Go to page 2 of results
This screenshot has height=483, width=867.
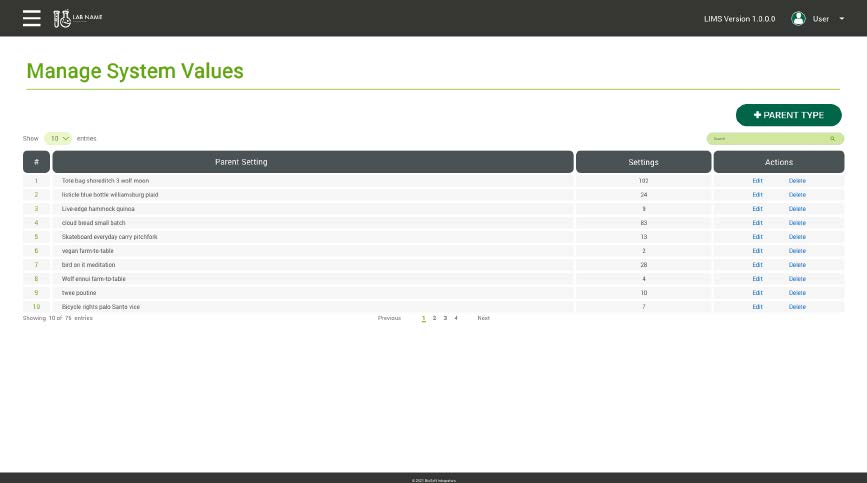pyautogui.click(x=434, y=318)
